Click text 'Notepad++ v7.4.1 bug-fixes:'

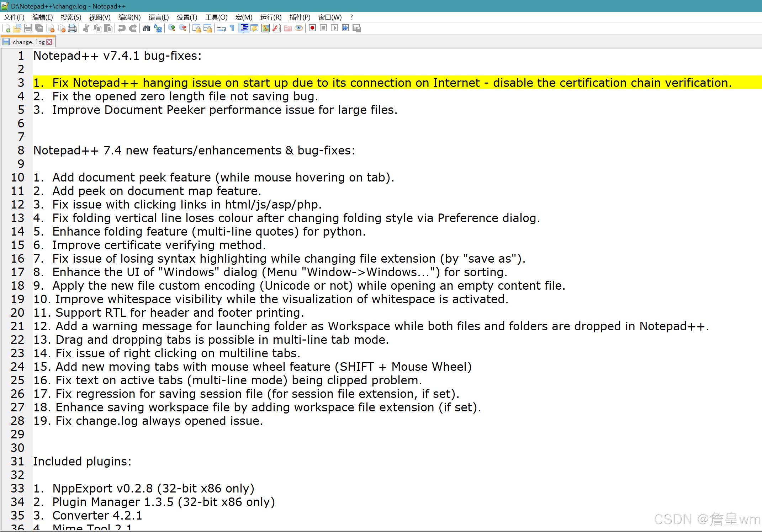[117, 56]
